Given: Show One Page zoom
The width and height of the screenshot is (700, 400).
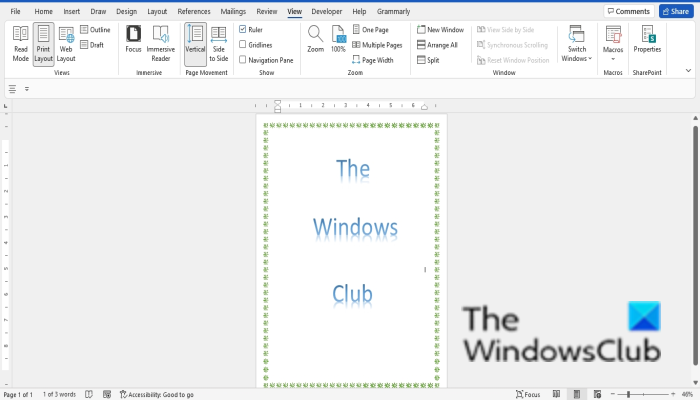Looking at the screenshot, I should (371, 29).
